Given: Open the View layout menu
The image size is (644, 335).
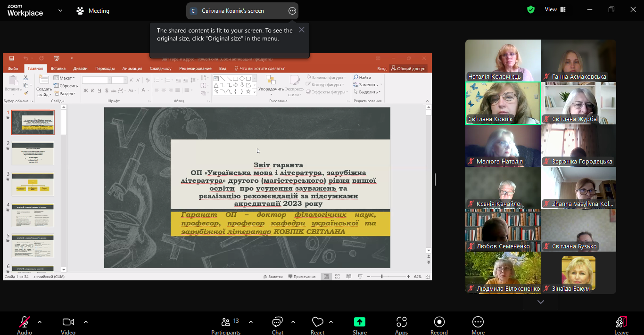Looking at the screenshot, I should [555, 9].
